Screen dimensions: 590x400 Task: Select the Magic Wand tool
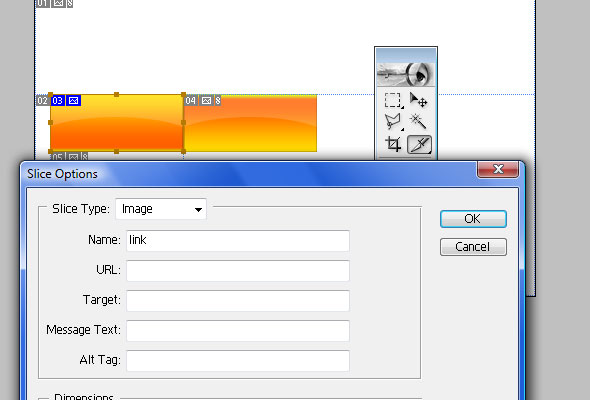pos(418,122)
